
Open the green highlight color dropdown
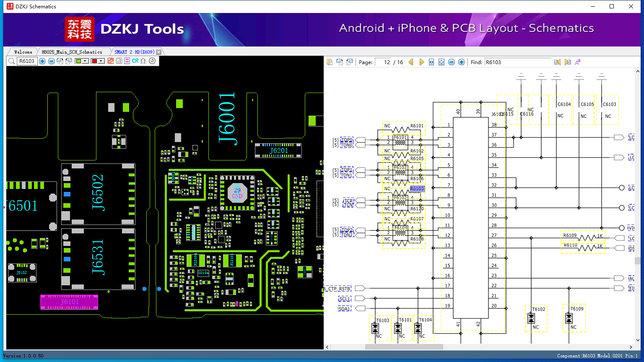86,61
